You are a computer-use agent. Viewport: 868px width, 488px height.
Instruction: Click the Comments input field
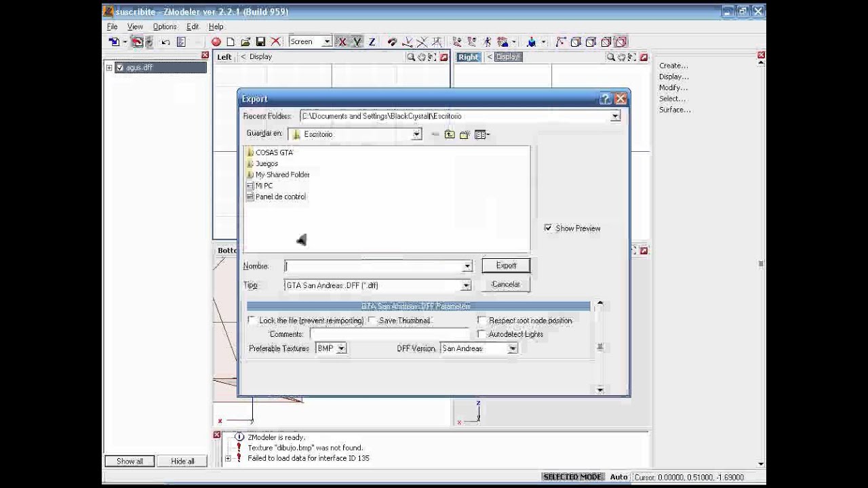(x=390, y=333)
